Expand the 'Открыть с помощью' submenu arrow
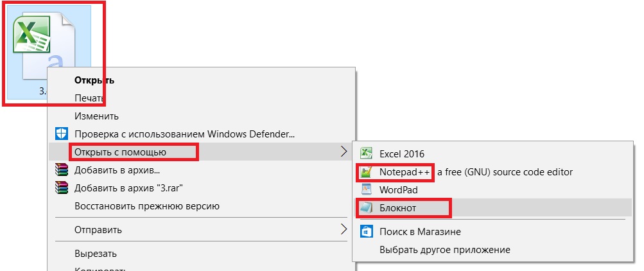The width and height of the screenshot is (644, 271). tap(344, 152)
